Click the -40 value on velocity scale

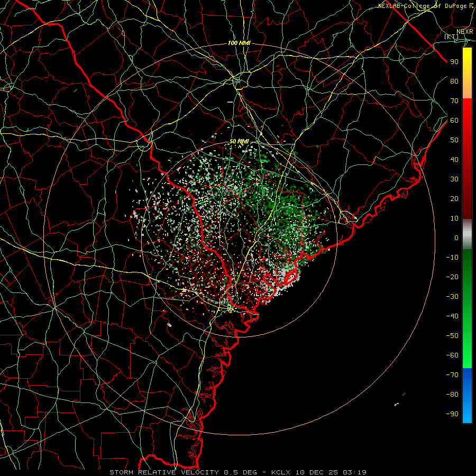click(452, 316)
